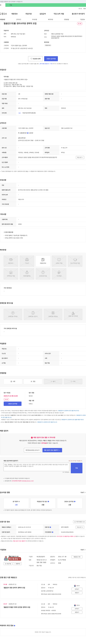This screenshot has width=86, height=644.
Task: Click the 태신중공업 company logo
Action: pyautogui.click(x=13, y=558)
